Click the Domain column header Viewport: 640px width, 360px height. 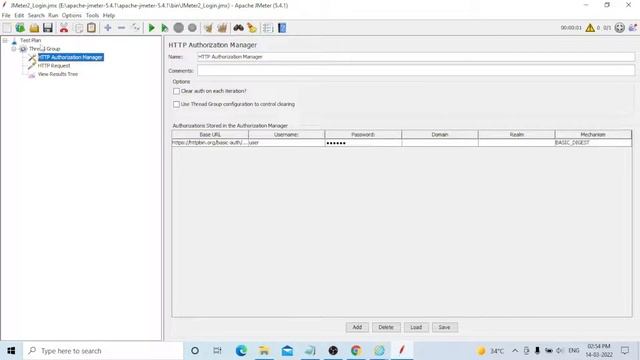(x=440, y=134)
